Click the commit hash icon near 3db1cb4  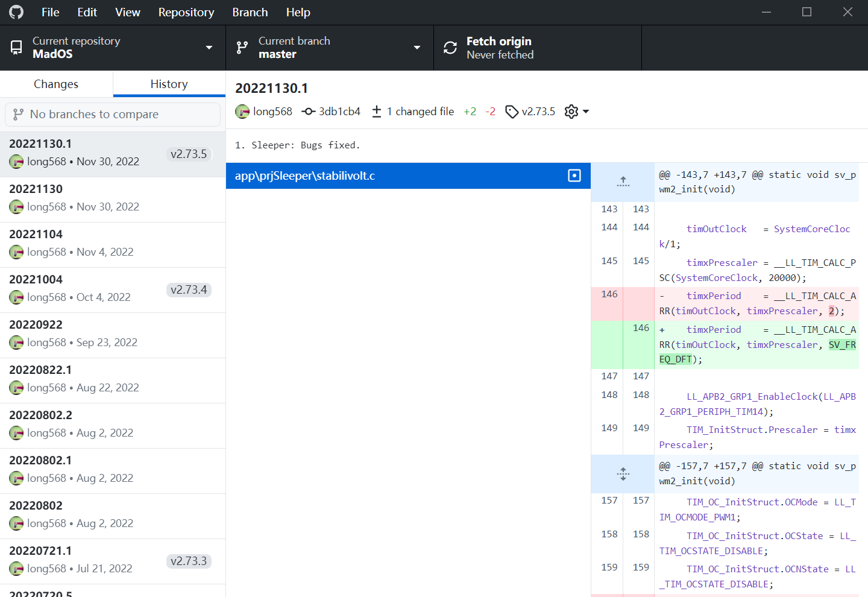click(309, 112)
